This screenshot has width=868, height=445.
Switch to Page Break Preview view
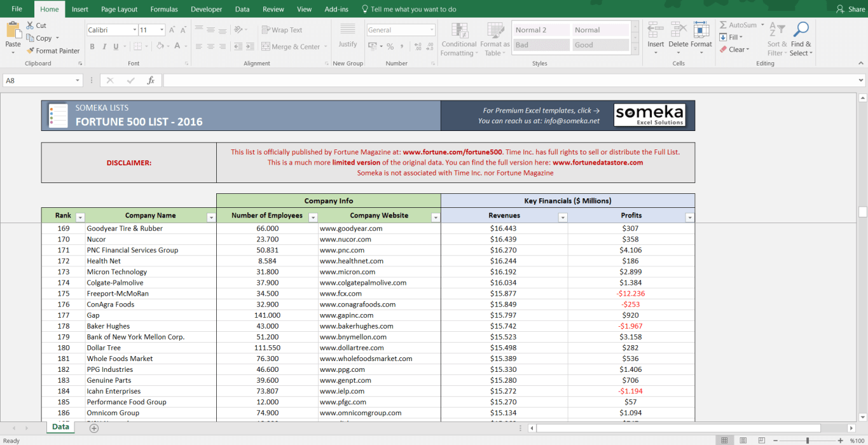(761, 441)
